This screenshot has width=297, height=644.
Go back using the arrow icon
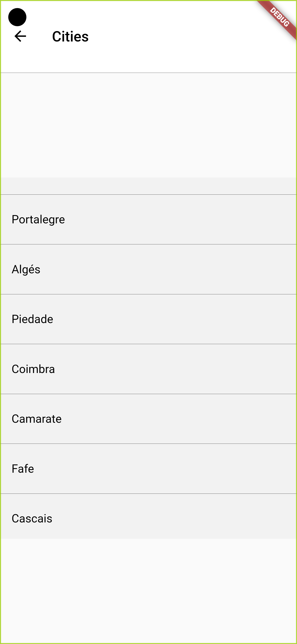tap(20, 36)
